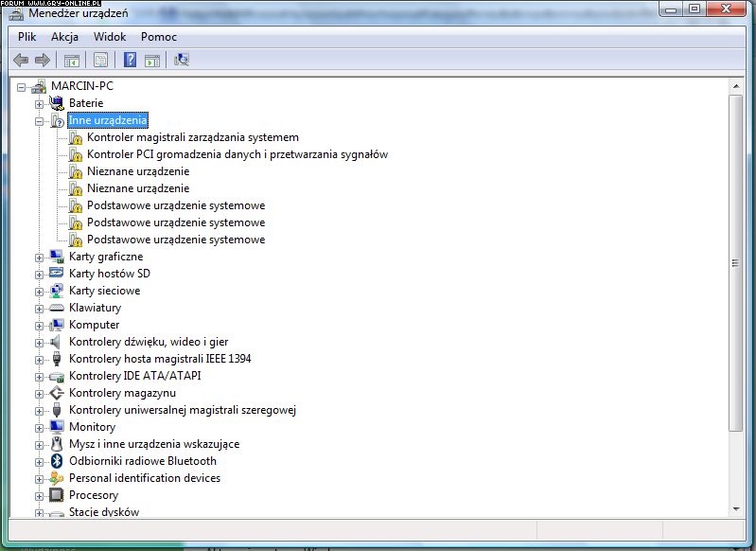Collapse the Inne urządzenia category
The height and width of the screenshot is (551, 756).
click(39, 121)
